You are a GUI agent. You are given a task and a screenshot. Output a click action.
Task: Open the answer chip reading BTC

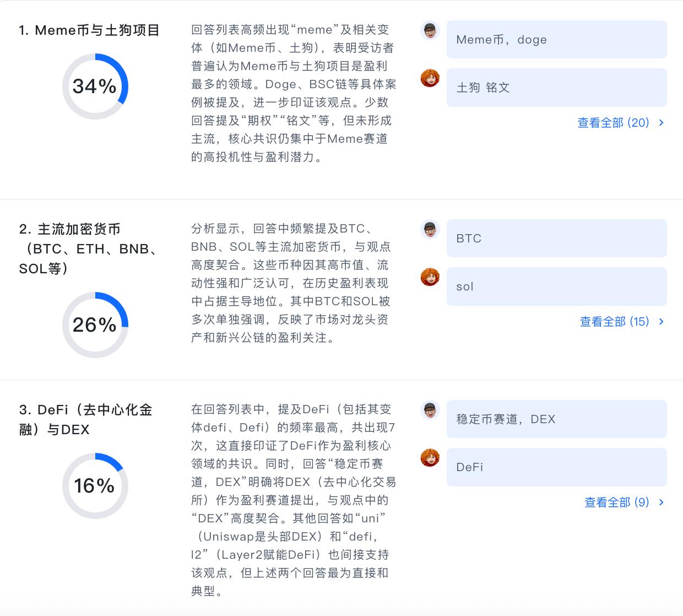point(556,238)
